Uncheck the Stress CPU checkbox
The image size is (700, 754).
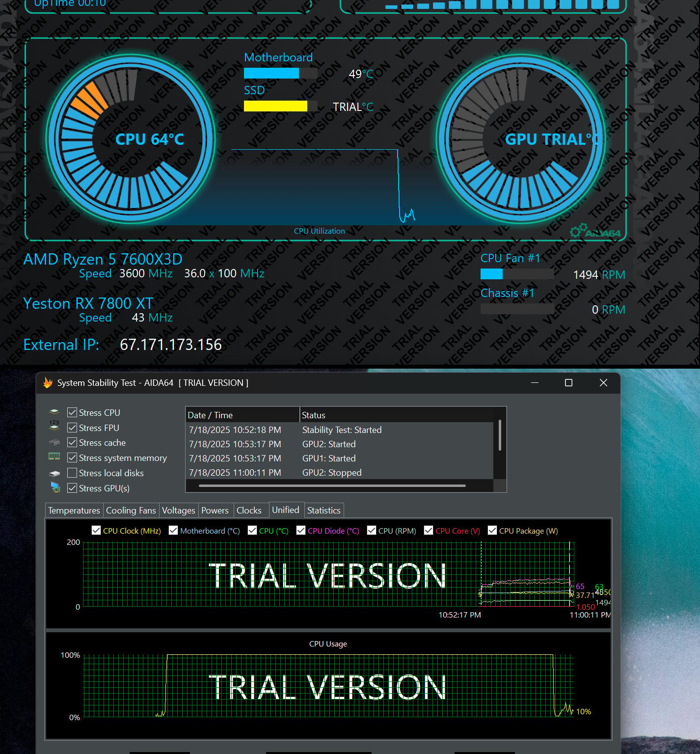pyautogui.click(x=72, y=412)
